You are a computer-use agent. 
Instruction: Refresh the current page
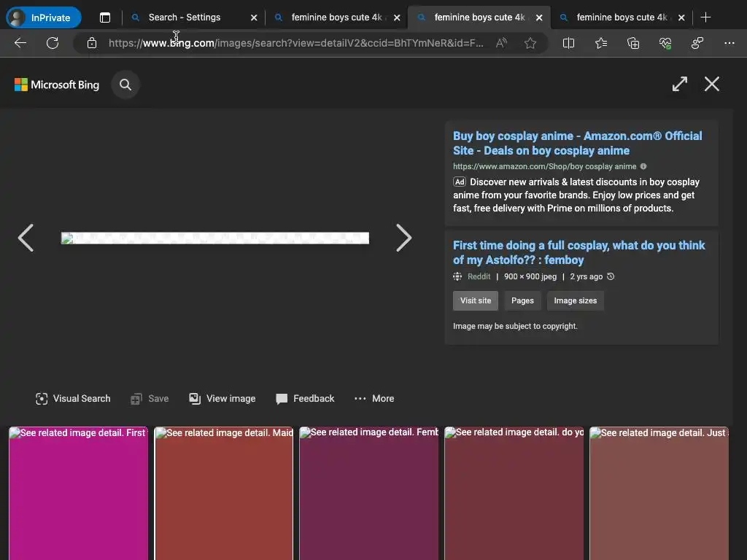(x=53, y=43)
